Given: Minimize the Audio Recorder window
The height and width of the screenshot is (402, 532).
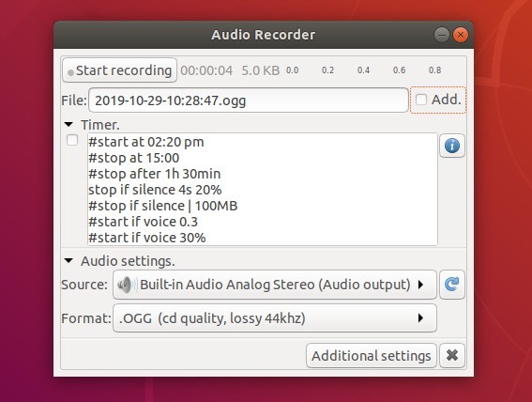Looking at the screenshot, I should point(441,35).
